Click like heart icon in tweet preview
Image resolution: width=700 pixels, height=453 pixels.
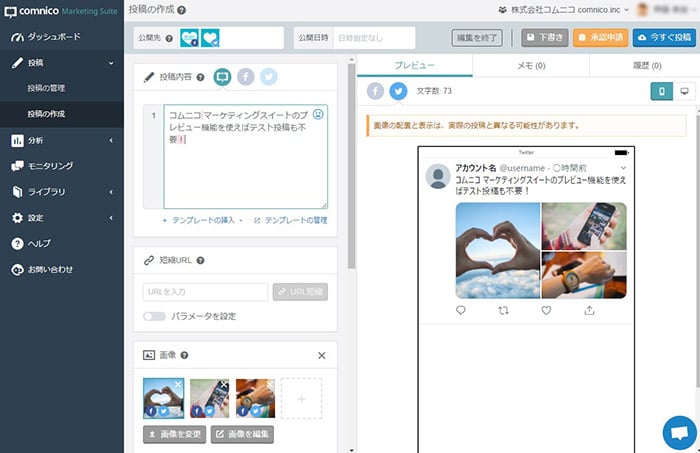pyautogui.click(x=546, y=310)
